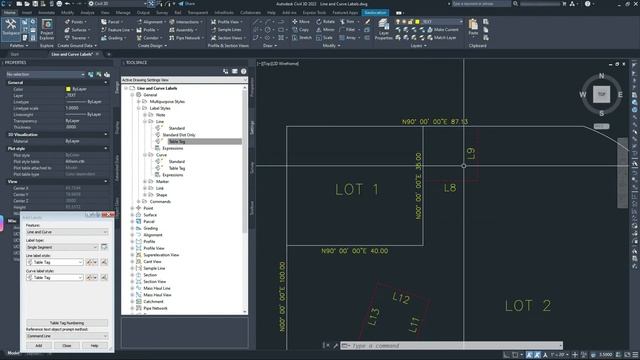
Task: Click the Help question mark icon in title bar
Action: tap(587, 4)
